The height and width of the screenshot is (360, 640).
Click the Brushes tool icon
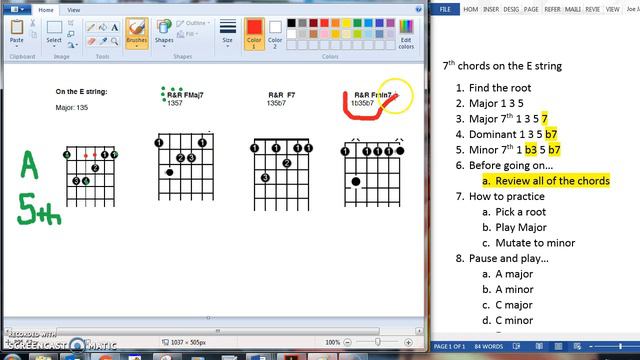pyautogui.click(x=137, y=27)
